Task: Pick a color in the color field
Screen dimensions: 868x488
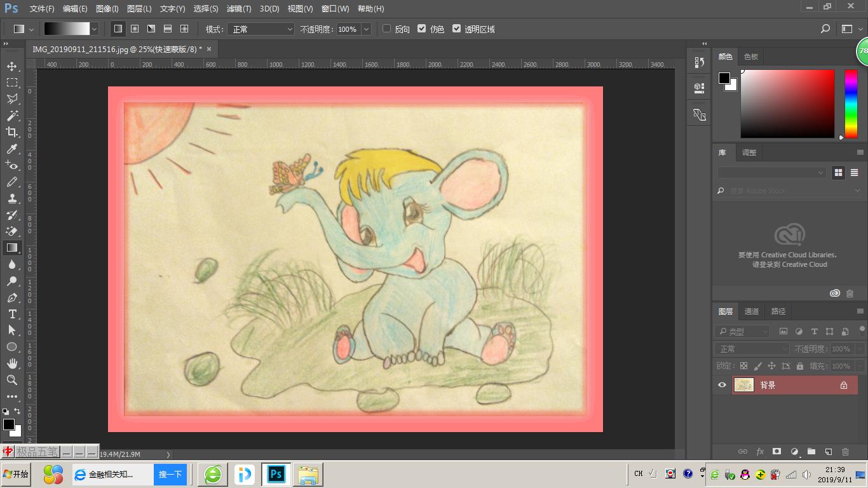Action: point(787,103)
